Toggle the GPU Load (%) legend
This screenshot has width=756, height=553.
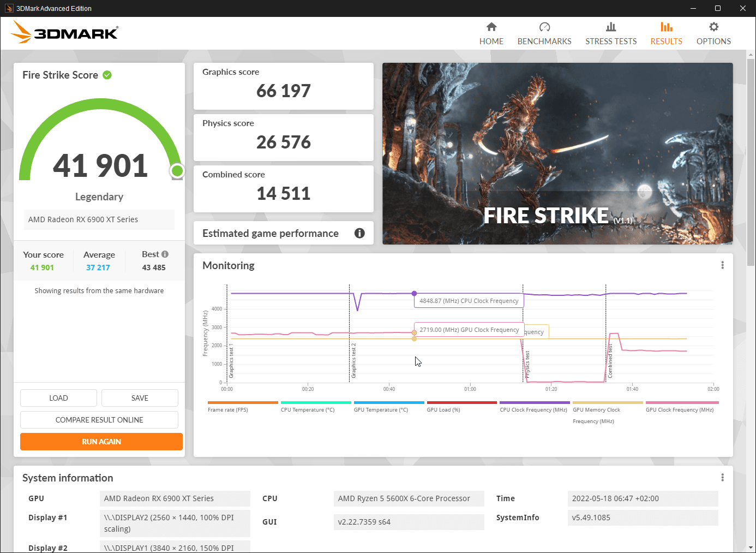tap(462, 407)
